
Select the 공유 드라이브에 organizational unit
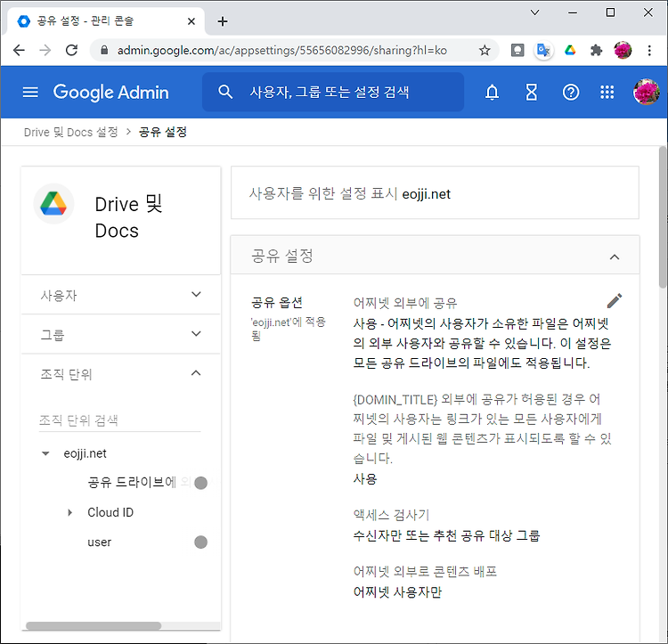point(132,482)
